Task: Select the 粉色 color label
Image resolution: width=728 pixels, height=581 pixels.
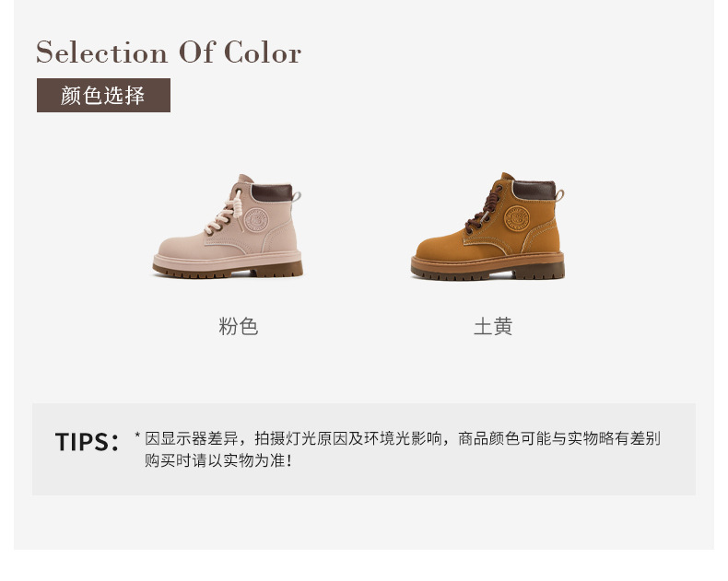Action: tap(238, 327)
